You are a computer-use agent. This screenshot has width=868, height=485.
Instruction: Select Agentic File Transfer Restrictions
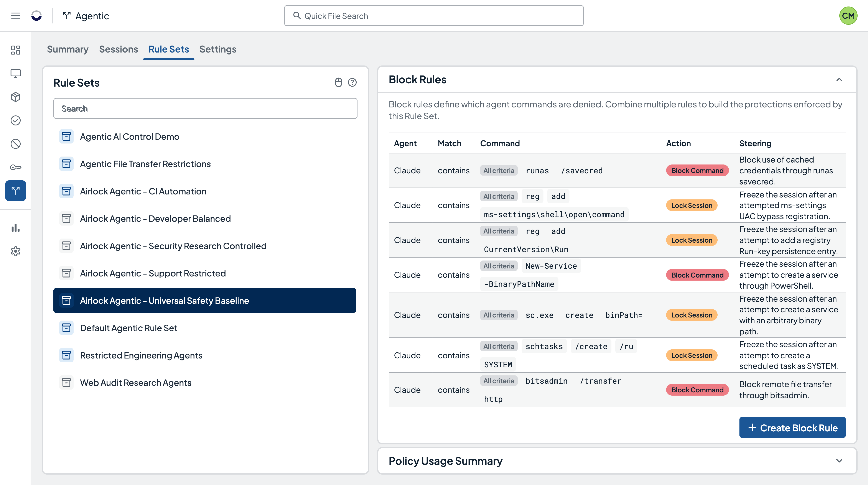click(204, 164)
